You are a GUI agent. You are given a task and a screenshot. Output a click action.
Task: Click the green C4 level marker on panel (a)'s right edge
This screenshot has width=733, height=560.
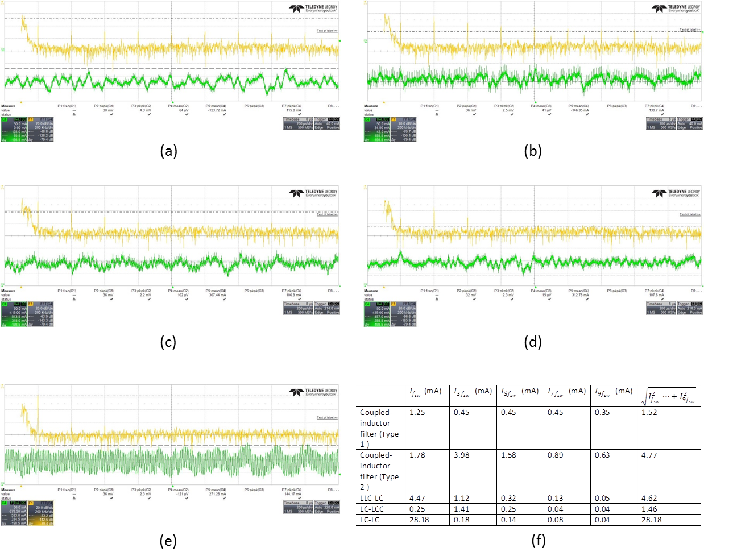(339, 41)
